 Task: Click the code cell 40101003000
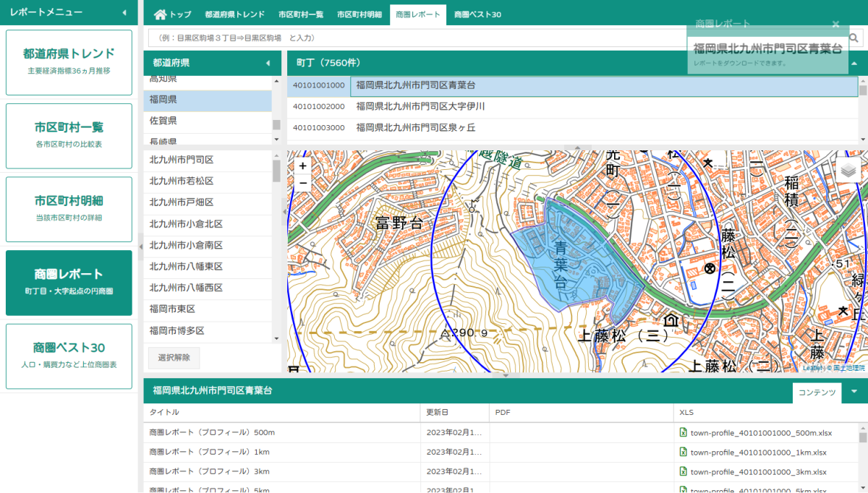(x=319, y=128)
